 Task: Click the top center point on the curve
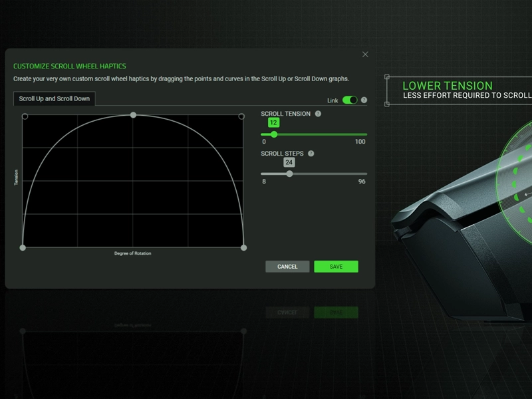(133, 115)
